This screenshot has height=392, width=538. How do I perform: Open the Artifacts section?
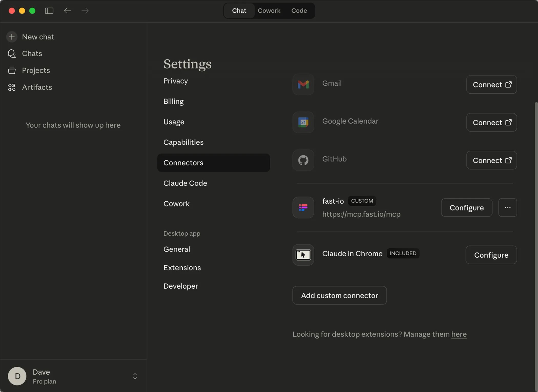(37, 87)
